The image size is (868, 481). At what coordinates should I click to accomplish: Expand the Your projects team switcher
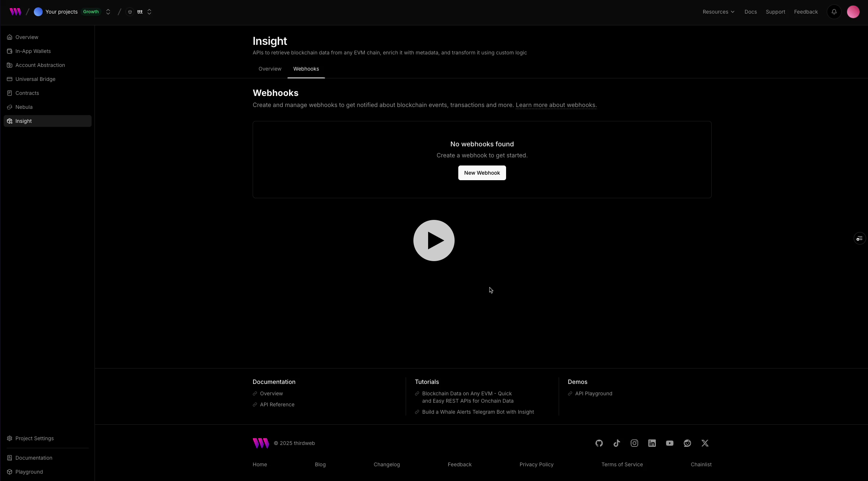pos(108,12)
